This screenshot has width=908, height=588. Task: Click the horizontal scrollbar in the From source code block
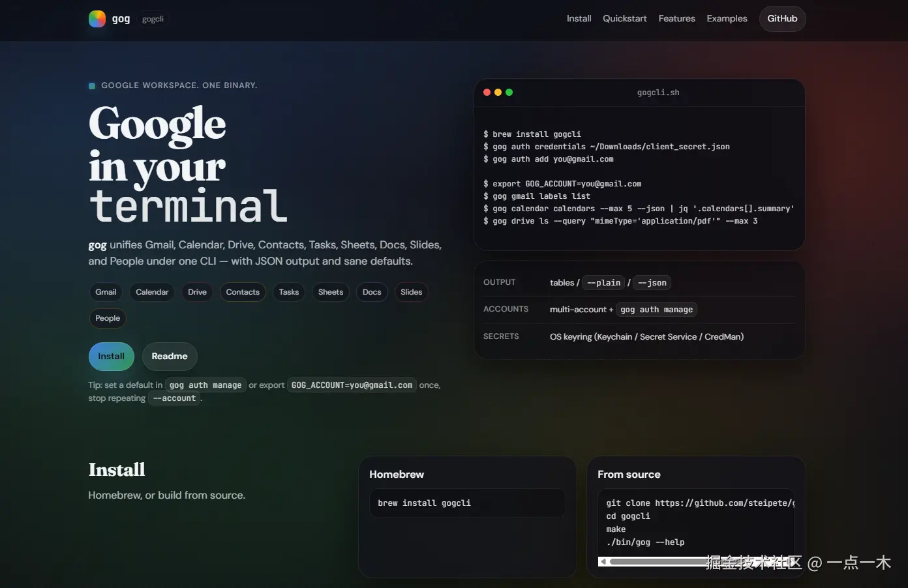(696, 562)
